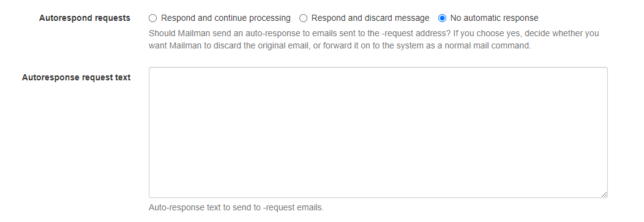Place cursor at top-left of request text box
Viewport: 644px width, 222px height.
(x=153, y=72)
